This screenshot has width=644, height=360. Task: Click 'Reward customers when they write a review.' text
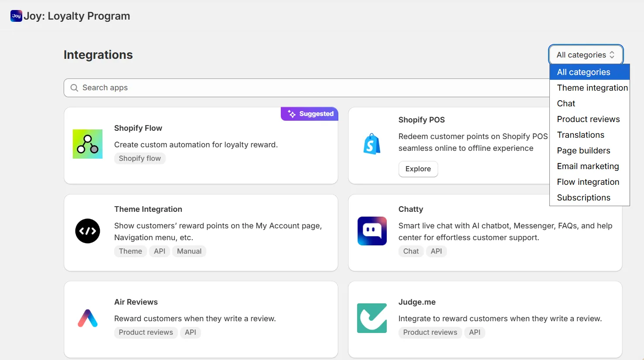coord(195,319)
